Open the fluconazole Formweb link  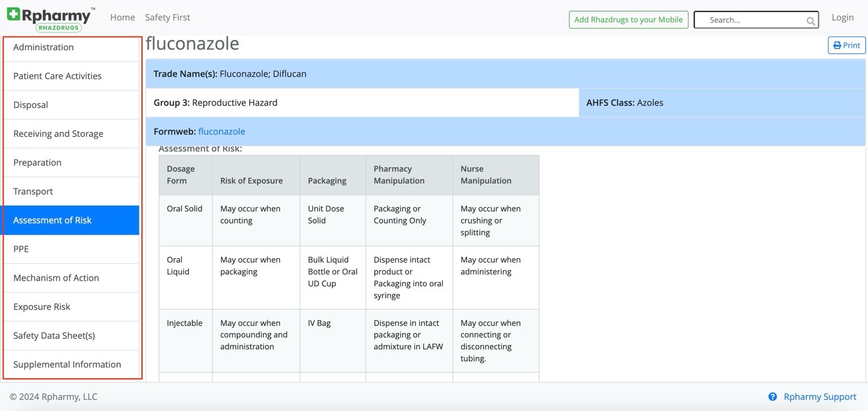(221, 132)
